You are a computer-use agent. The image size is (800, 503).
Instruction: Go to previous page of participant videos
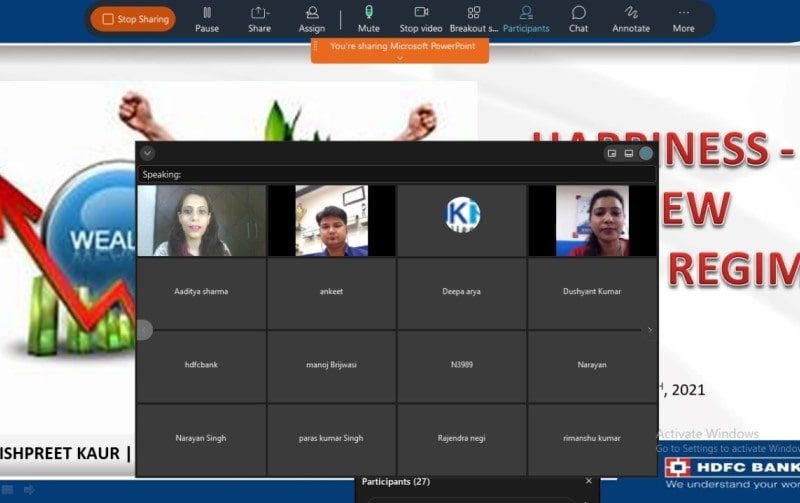point(144,329)
